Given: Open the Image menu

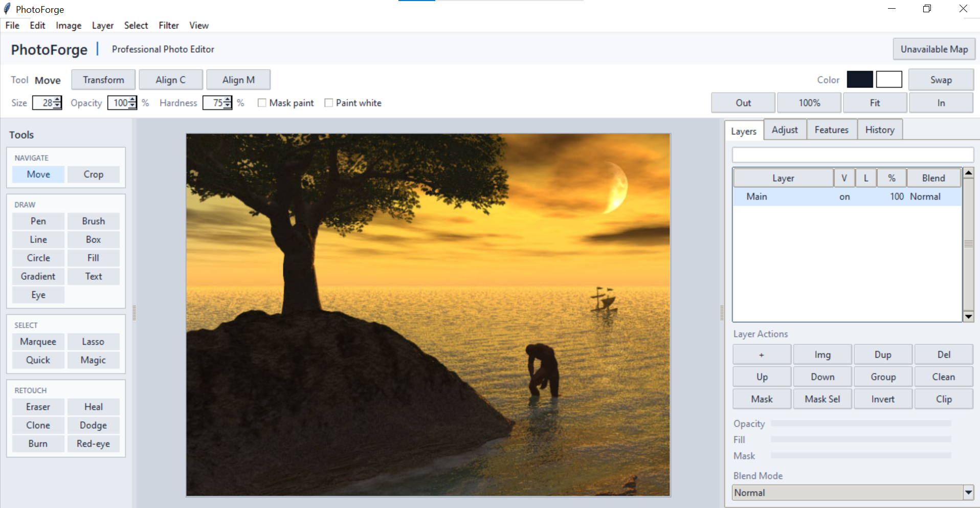Looking at the screenshot, I should click(69, 26).
